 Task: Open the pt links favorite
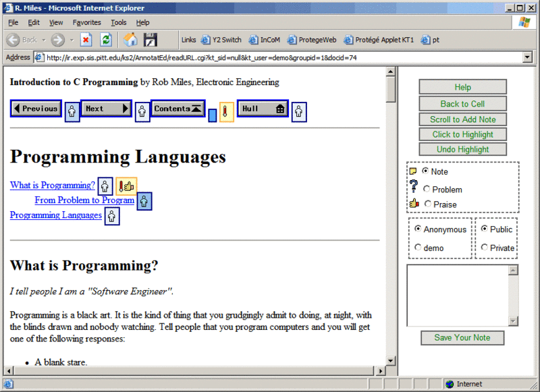point(430,40)
